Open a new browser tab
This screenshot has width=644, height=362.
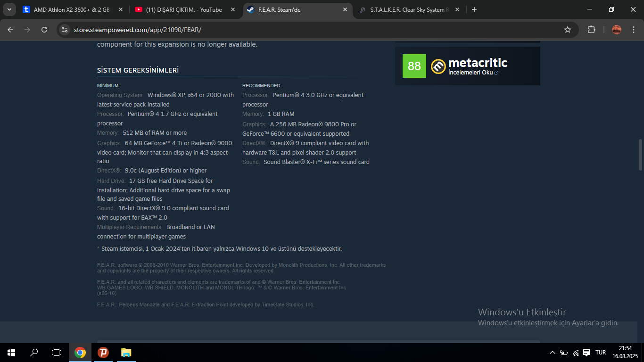474,9
